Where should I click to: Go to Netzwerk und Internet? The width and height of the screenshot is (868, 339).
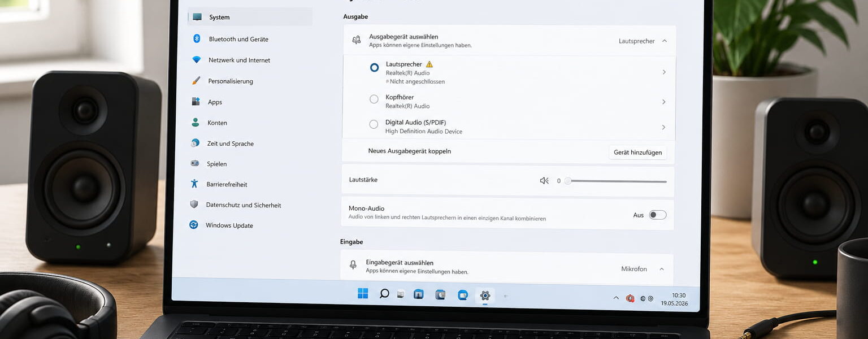(x=239, y=60)
